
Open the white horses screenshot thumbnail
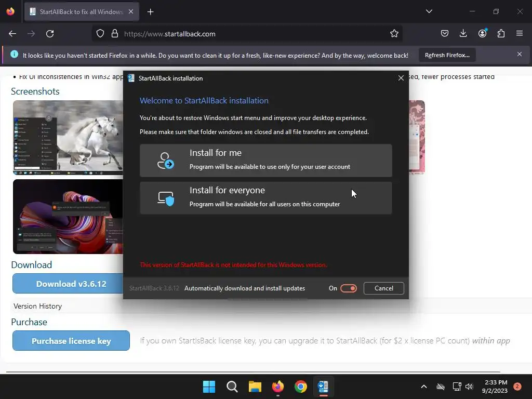pyautogui.click(x=68, y=137)
